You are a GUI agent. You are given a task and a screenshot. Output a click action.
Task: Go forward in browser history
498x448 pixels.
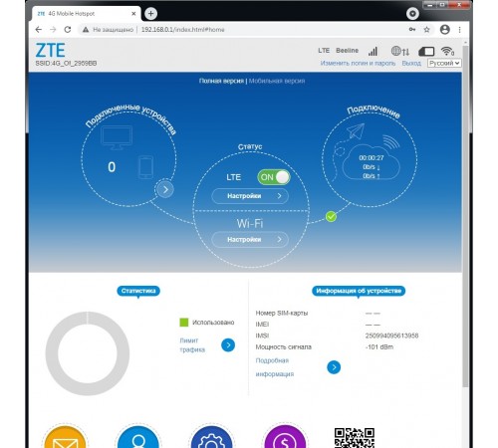coord(53,30)
